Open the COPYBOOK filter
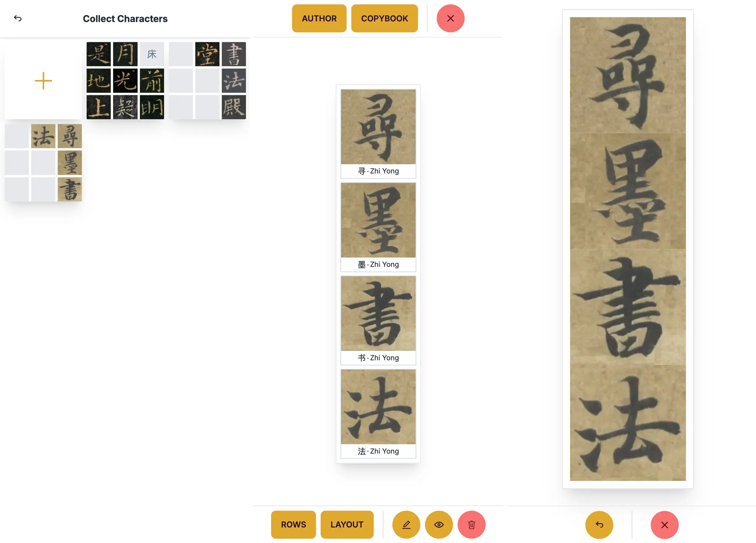756x543 pixels. [384, 18]
